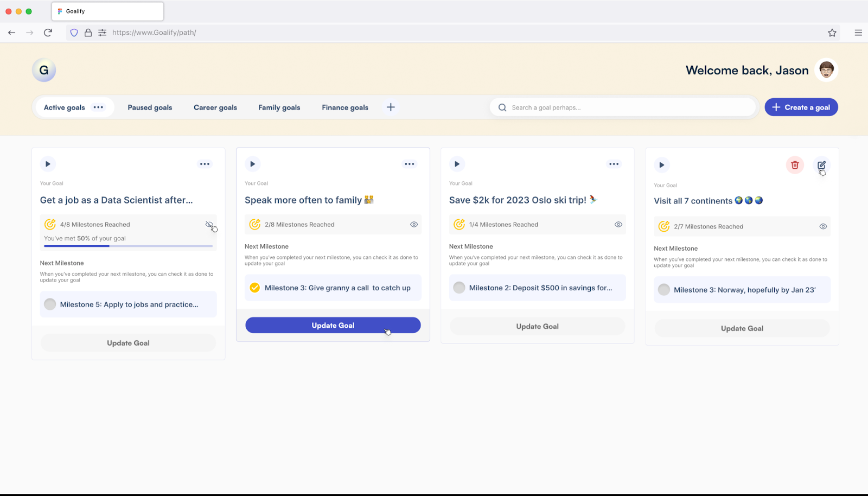Viewport: 868px width, 496px height.
Task: Click the Create a goal button
Action: click(801, 107)
